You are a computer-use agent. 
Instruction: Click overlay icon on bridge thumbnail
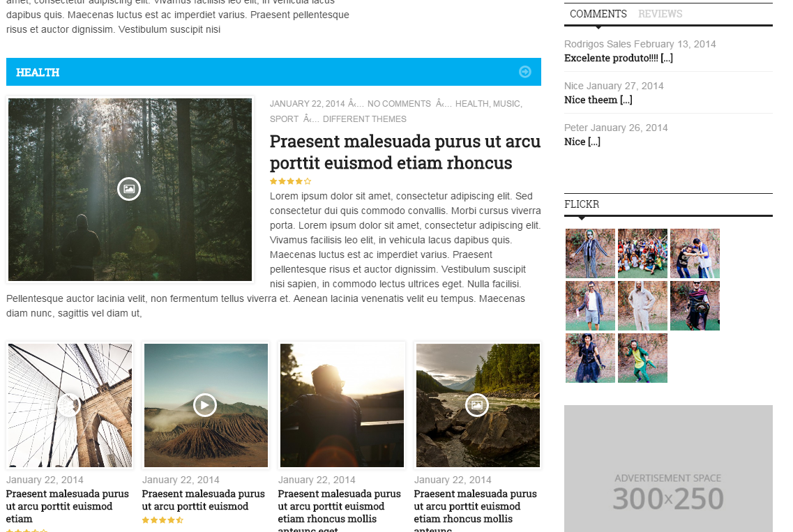click(x=68, y=404)
